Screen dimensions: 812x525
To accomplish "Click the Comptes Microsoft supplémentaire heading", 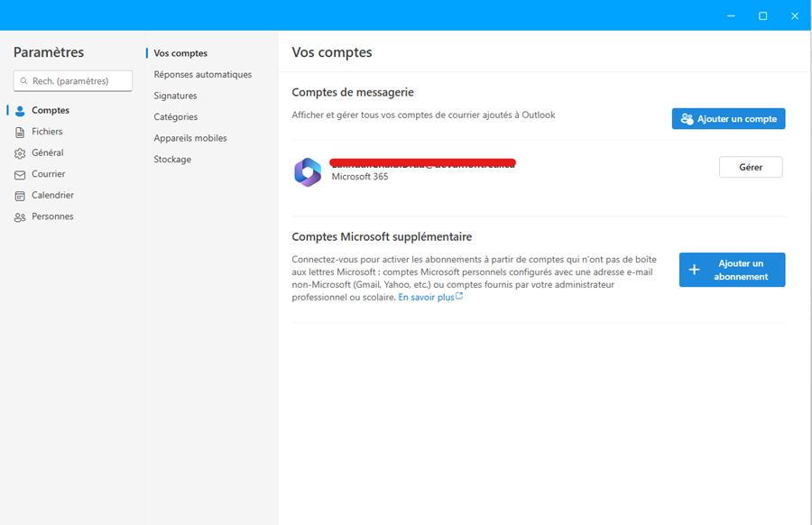I will click(382, 236).
